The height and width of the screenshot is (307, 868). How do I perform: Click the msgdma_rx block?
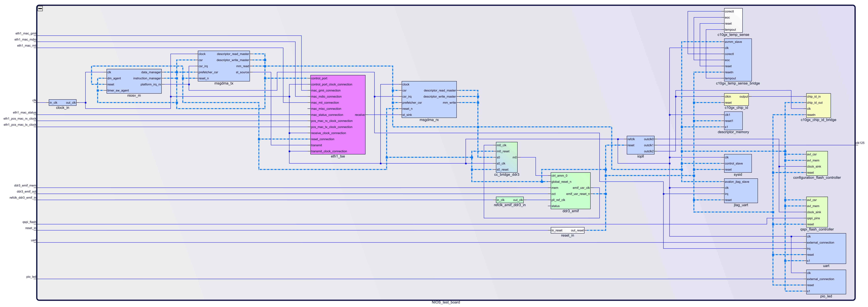[429, 99]
